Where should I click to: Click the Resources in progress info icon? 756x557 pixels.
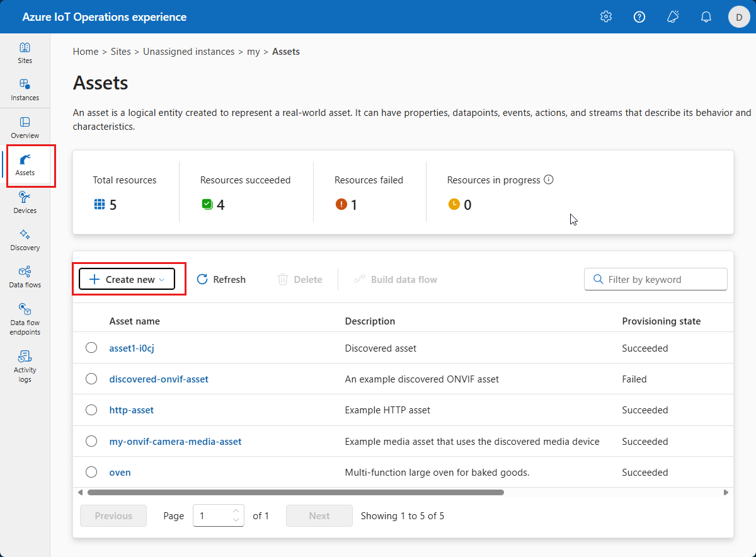pyautogui.click(x=549, y=180)
